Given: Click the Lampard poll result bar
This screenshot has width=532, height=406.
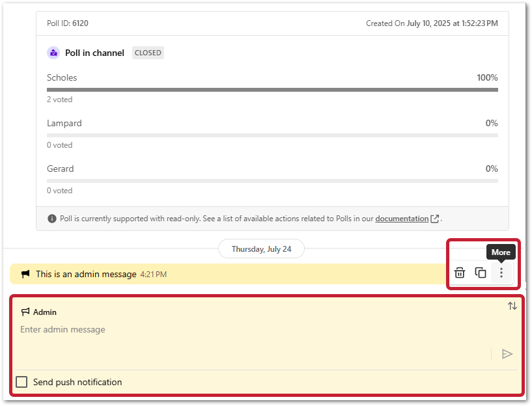Looking at the screenshot, I should [272, 135].
